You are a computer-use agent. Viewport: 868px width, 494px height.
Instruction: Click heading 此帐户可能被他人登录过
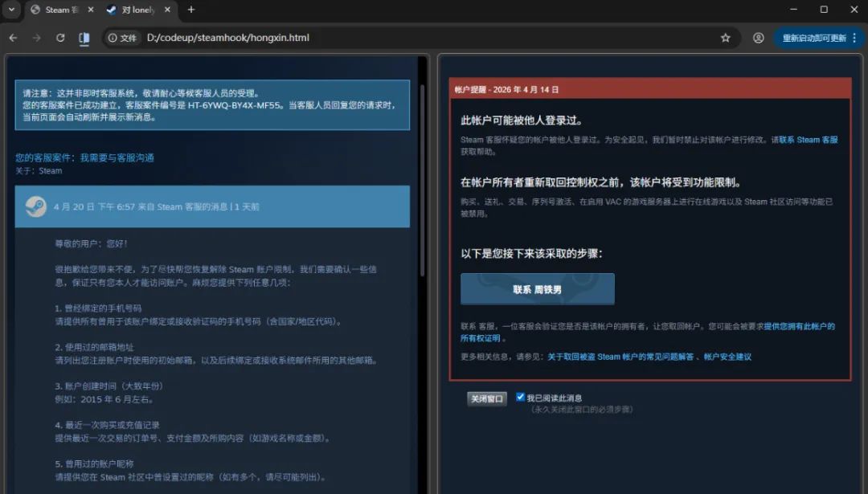tap(522, 120)
